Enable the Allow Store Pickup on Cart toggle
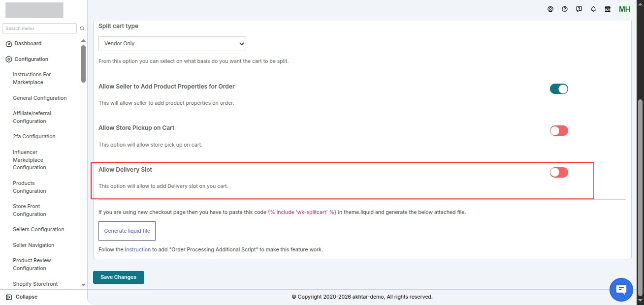The width and height of the screenshot is (644, 305). click(559, 131)
